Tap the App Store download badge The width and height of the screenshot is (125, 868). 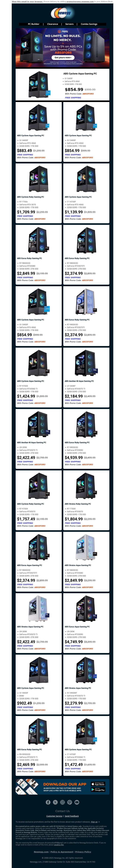[98, 784]
